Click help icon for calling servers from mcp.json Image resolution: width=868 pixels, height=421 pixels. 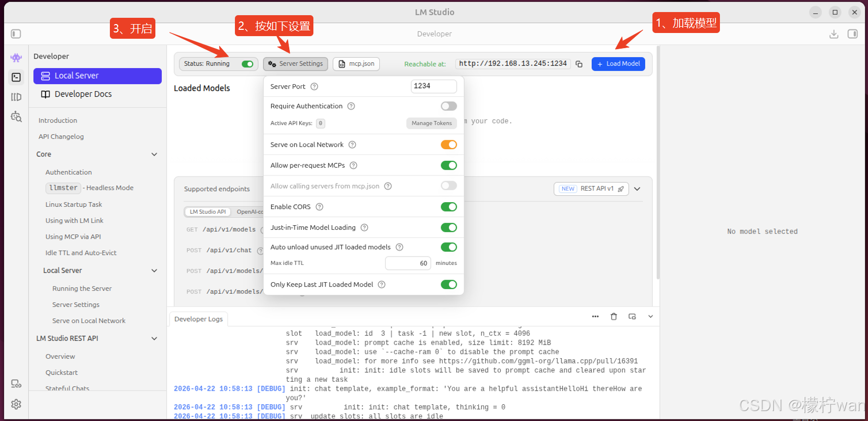pyautogui.click(x=388, y=186)
